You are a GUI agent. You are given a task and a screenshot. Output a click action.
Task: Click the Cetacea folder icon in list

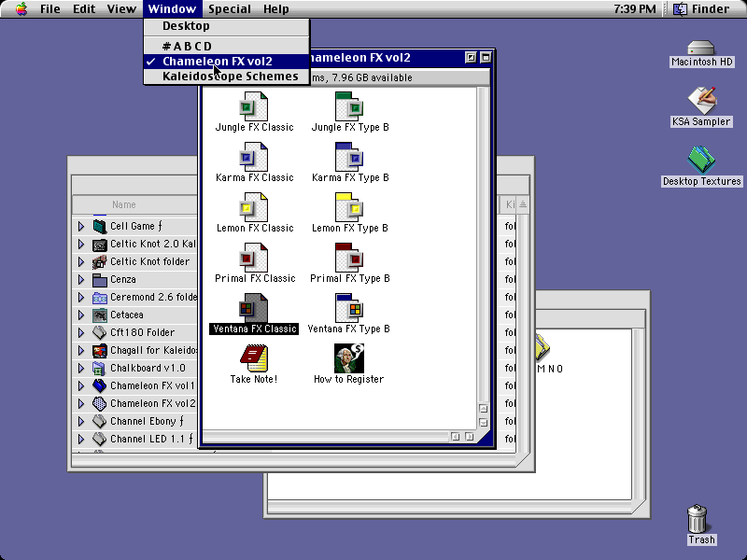tap(100, 315)
